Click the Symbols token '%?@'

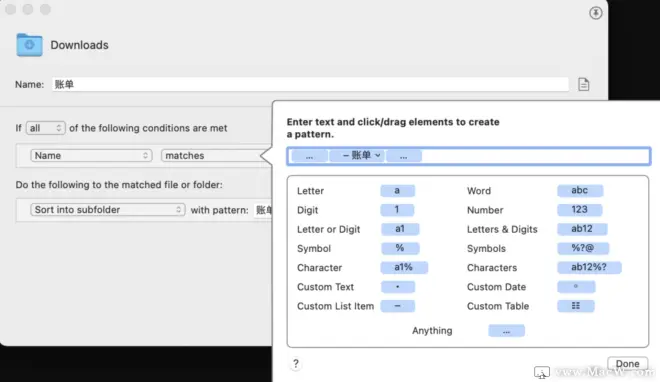coord(583,248)
